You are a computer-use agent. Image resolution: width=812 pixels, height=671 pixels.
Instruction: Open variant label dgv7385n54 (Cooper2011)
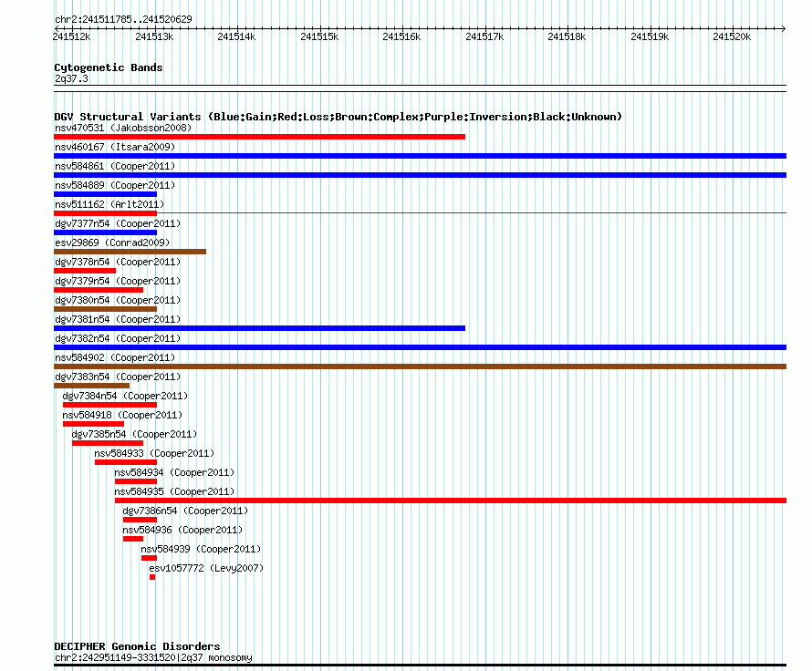point(135,434)
